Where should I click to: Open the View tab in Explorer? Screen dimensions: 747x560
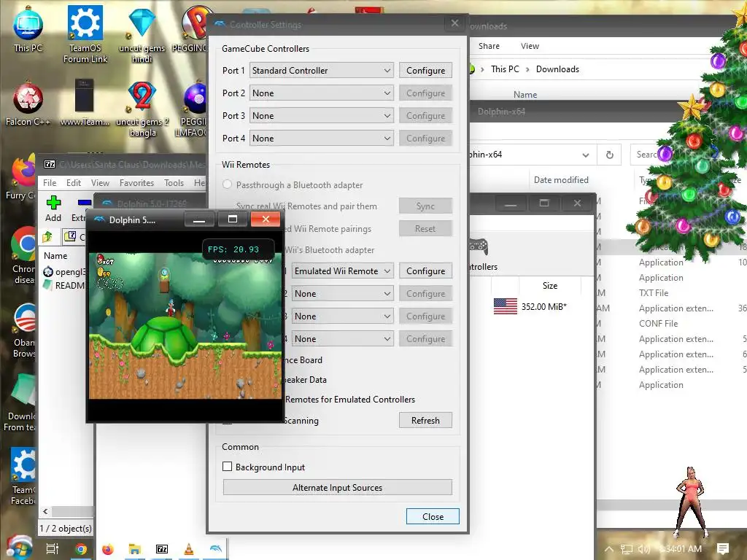(x=530, y=46)
